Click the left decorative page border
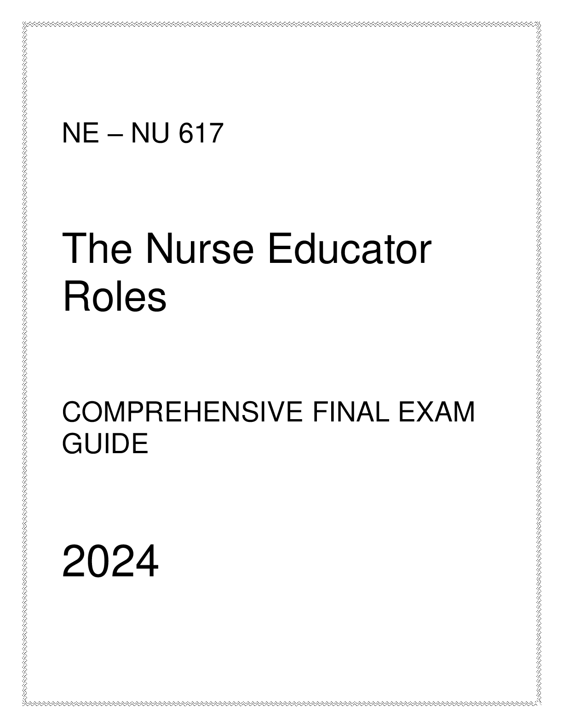 click(24, 364)
